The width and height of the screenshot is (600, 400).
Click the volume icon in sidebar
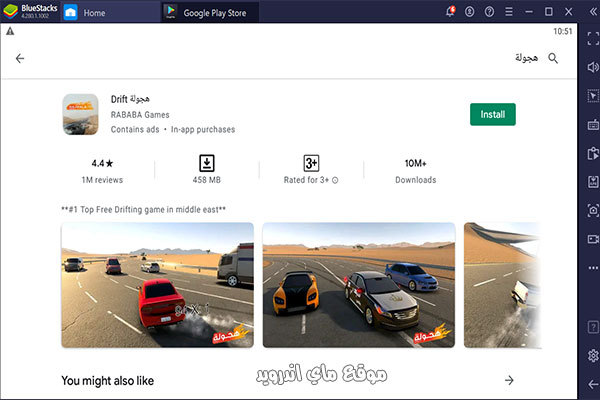pyautogui.click(x=593, y=67)
